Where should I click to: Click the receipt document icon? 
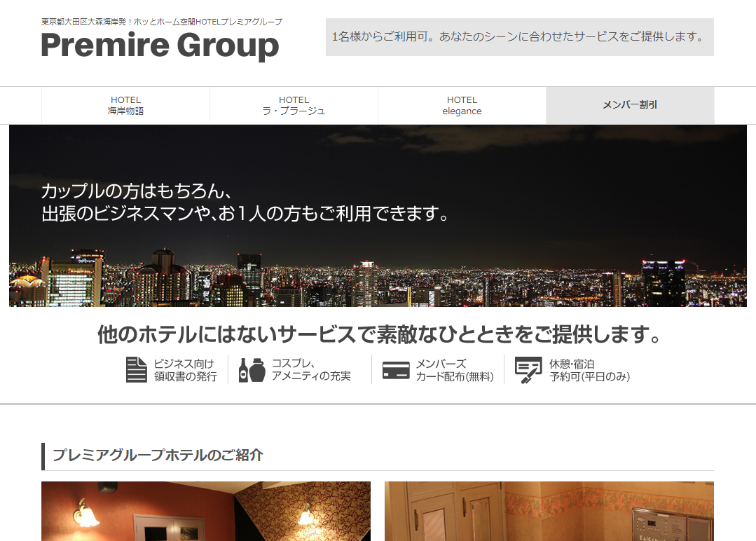(x=137, y=370)
